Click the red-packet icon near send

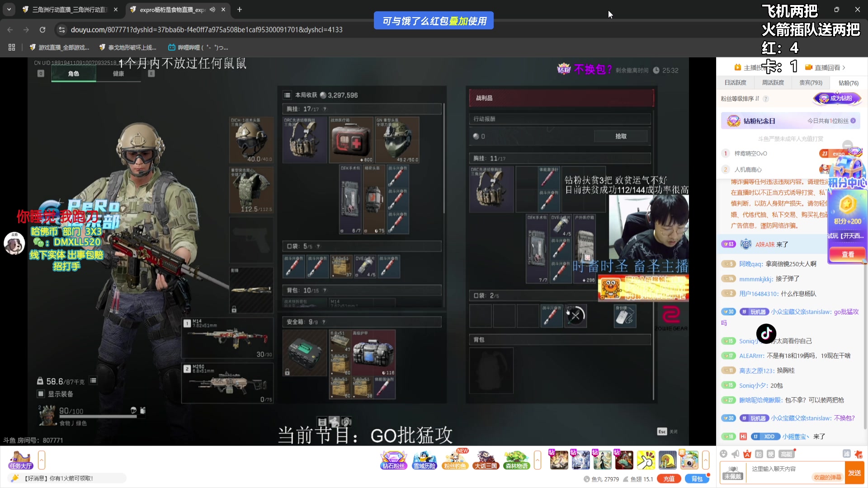[859, 454]
